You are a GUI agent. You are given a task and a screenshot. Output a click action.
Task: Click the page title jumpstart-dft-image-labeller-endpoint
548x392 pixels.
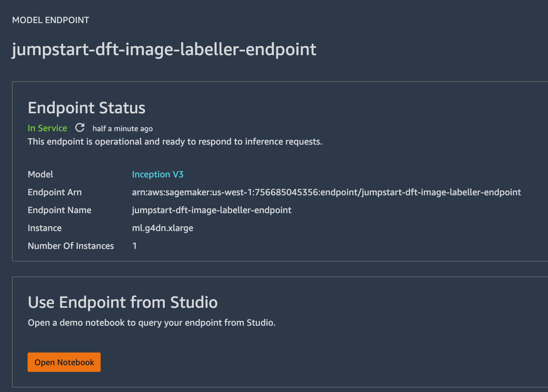164,49
